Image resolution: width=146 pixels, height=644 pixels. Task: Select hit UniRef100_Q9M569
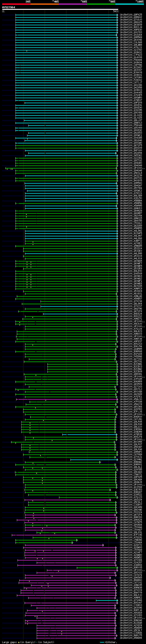(131, 37)
